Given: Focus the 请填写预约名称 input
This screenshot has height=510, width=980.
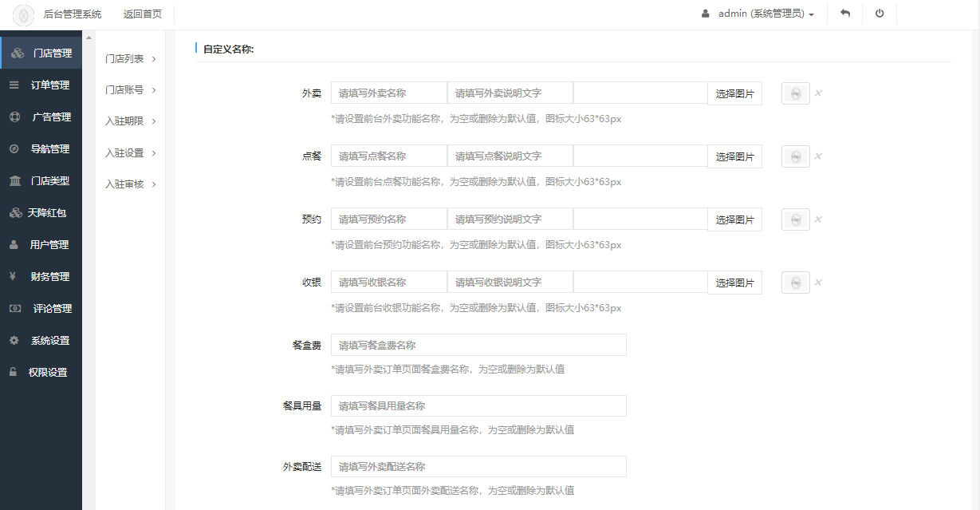Looking at the screenshot, I should (389, 219).
